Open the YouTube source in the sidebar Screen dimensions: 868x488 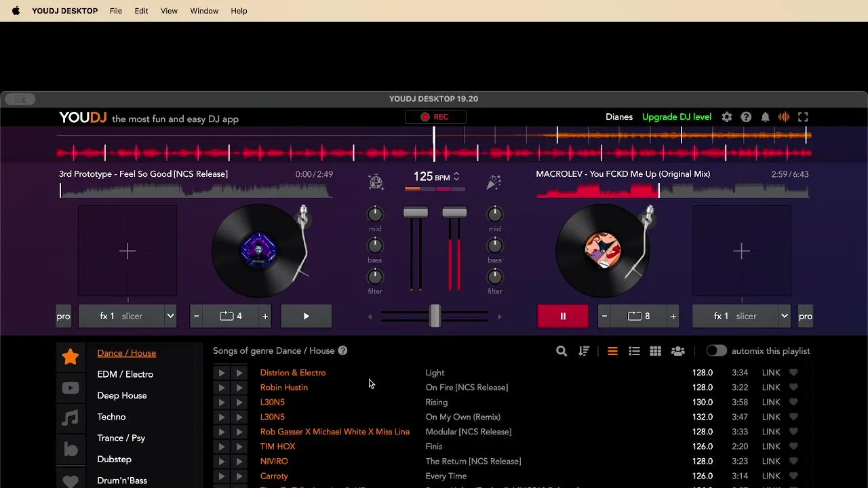point(71,388)
